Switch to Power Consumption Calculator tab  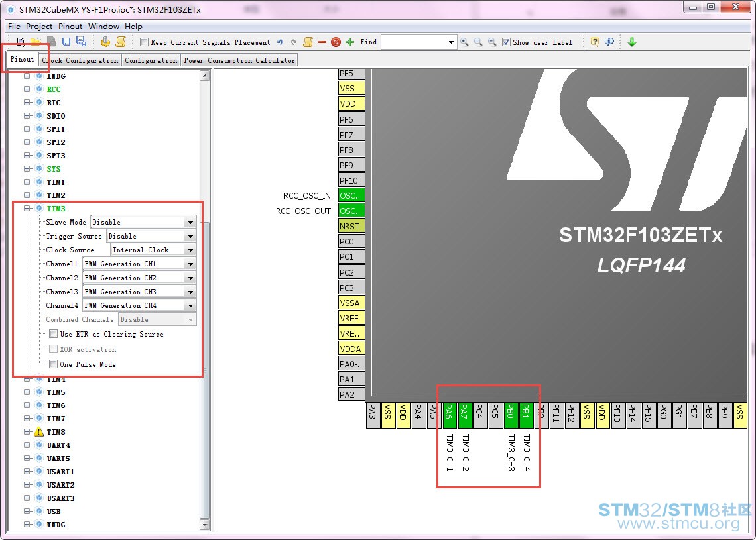pos(239,60)
